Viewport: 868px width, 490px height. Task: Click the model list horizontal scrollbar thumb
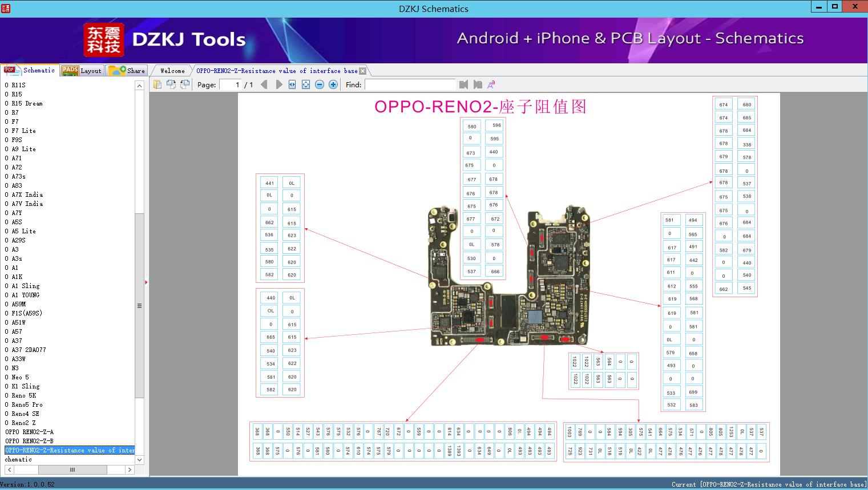tap(72, 469)
